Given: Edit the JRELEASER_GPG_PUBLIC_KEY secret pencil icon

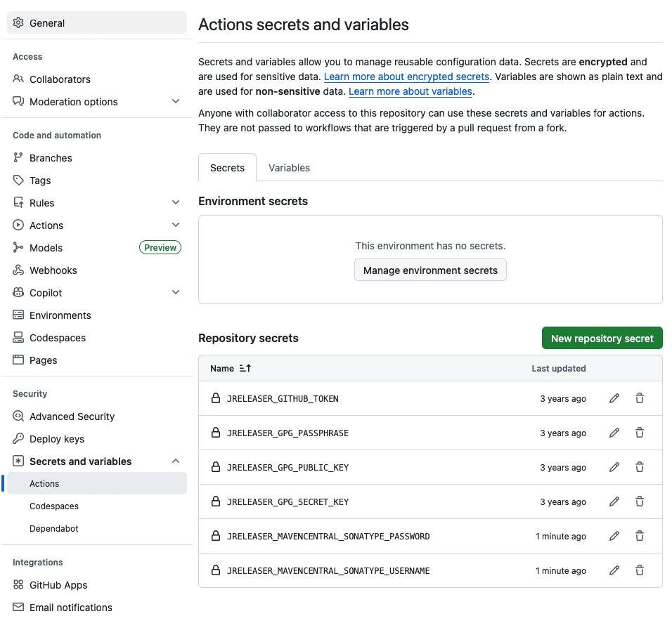Looking at the screenshot, I should point(614,467).
